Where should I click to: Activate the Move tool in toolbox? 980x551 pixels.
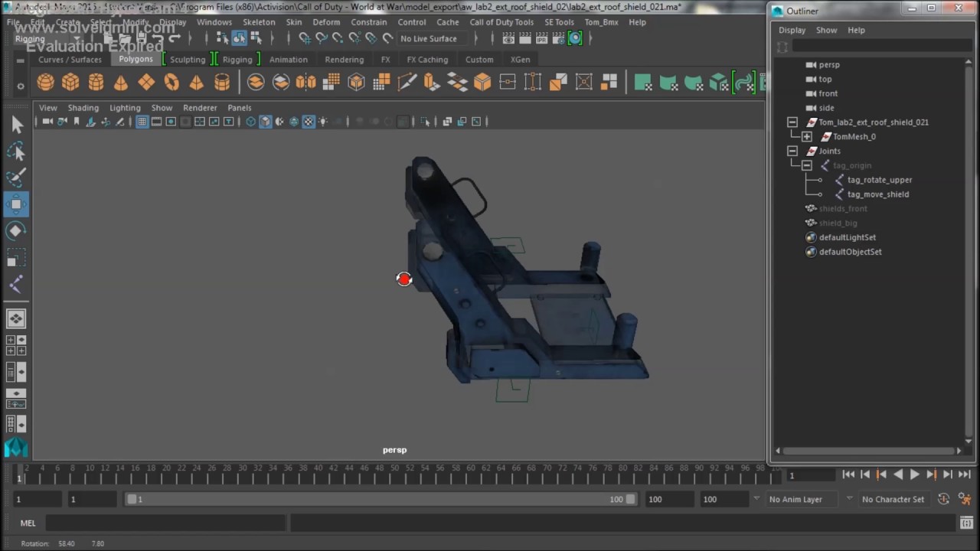[16, 204]
